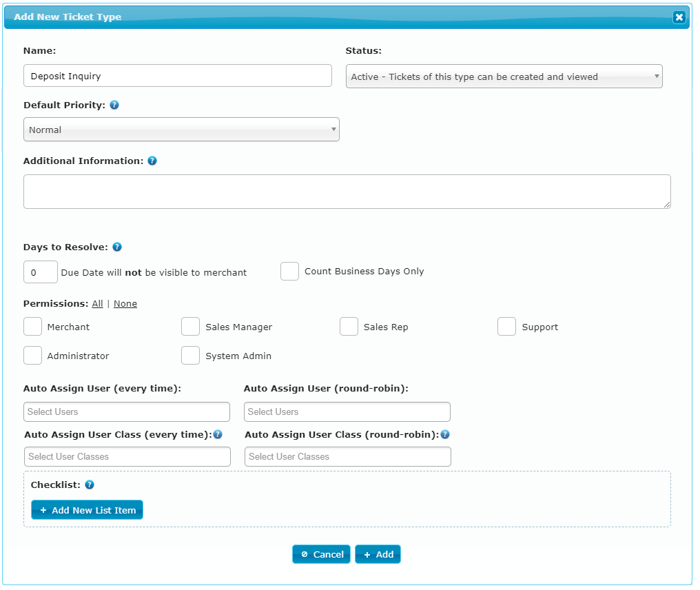Screen dimensions: 700x590
Task: Click the None permissions link
Action: 125,304
